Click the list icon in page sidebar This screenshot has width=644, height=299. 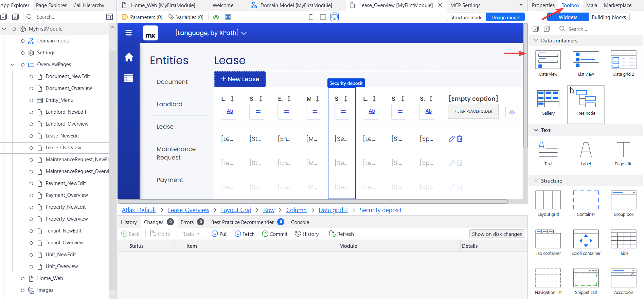click(129, 78)
